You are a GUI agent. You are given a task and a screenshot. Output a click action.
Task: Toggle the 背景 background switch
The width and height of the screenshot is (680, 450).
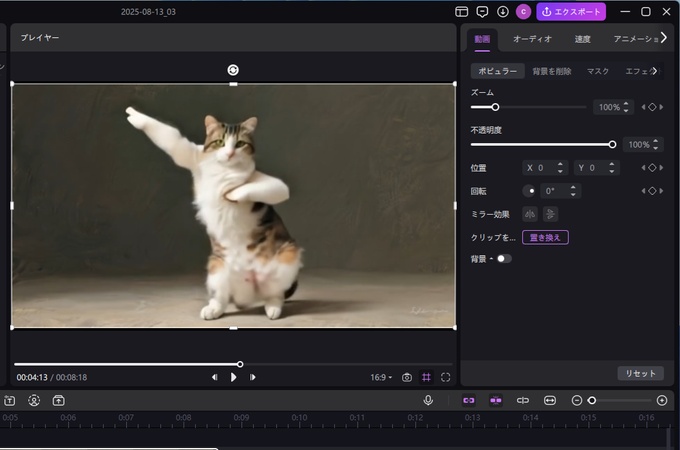(x=504, y=259)
